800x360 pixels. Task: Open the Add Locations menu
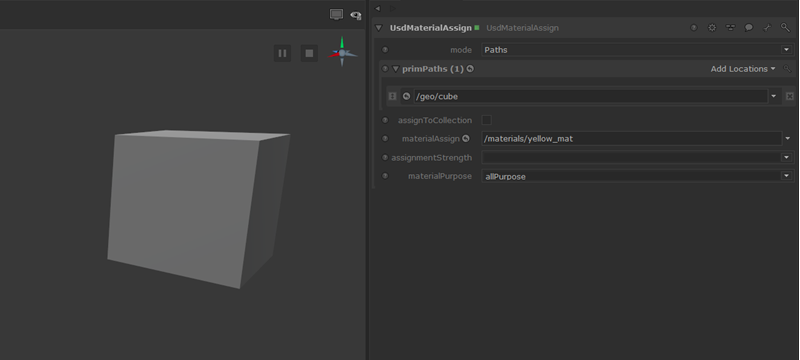[743, 69]
